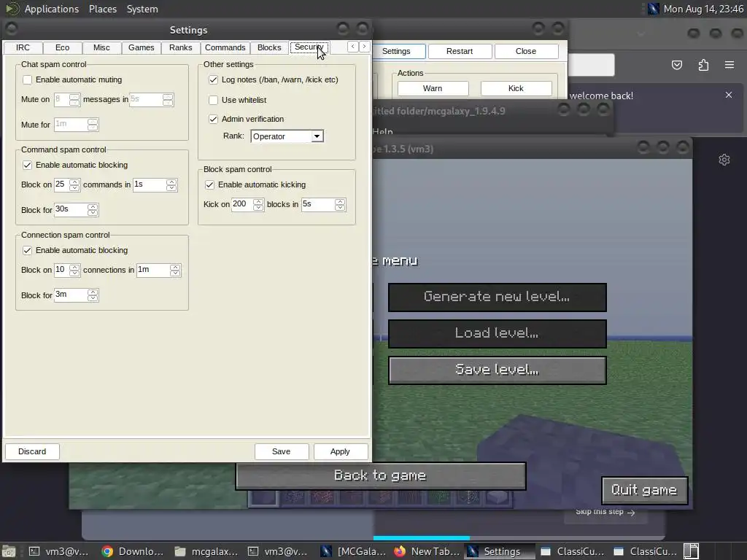Enable the Use whitelist checkbox
This screenshot has width=747, height=560.
[x=213, y=99]
